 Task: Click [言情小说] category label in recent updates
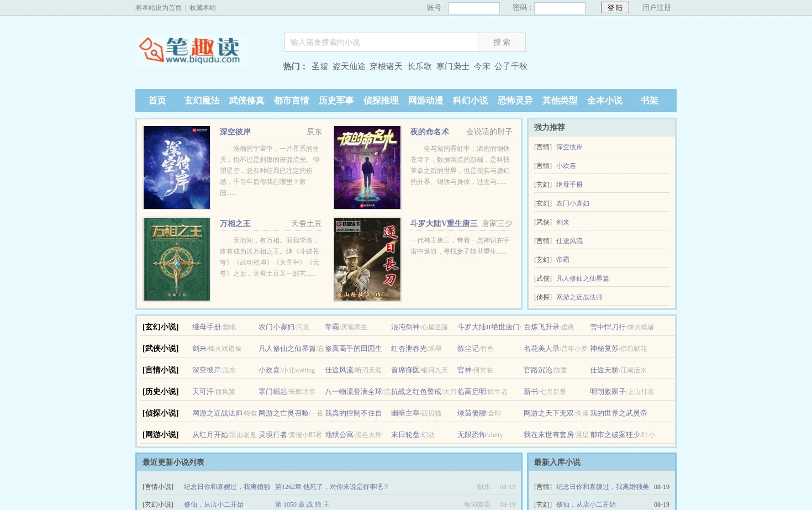click(x=158, y=487)
